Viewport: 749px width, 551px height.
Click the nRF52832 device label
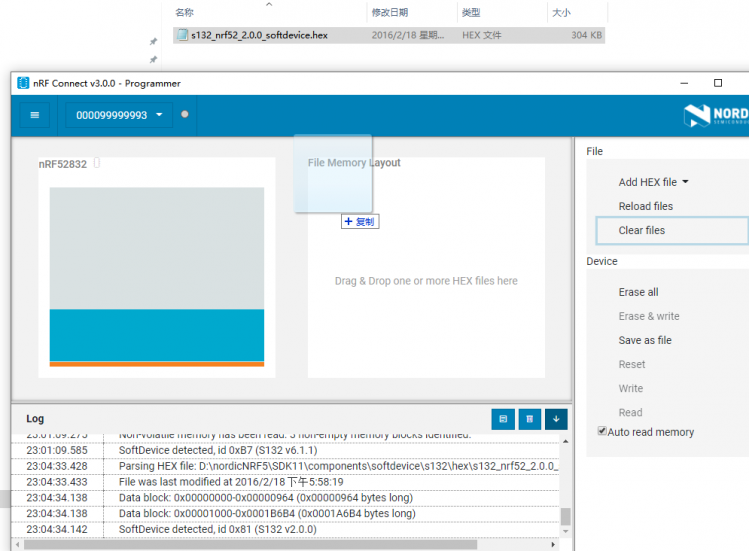pos(63,164)
